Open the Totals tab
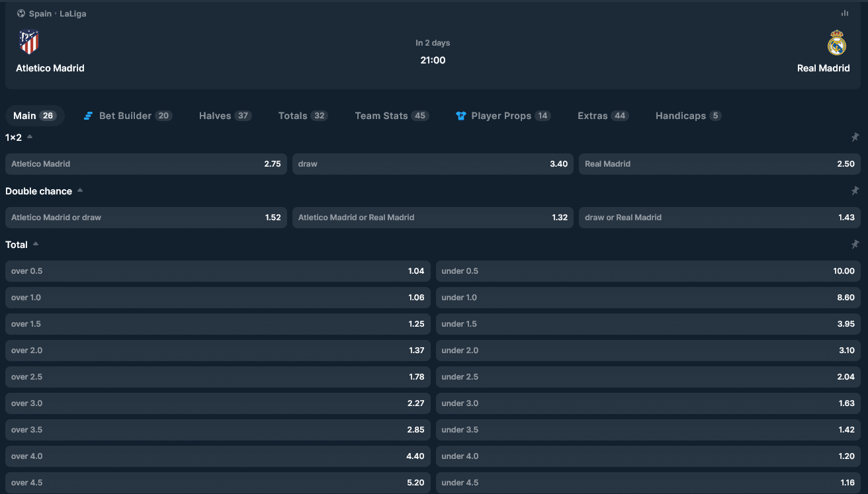This screenshot has width=868, height=494. click(x=302, y=116)
